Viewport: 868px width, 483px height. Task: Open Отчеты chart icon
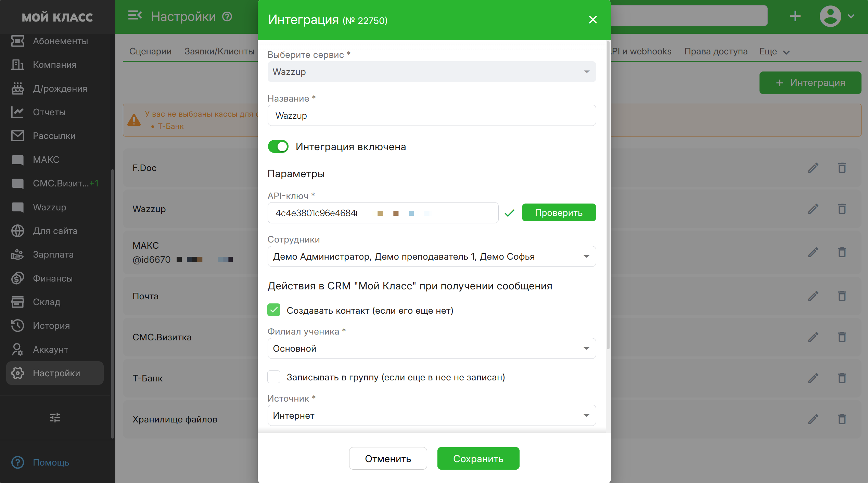(17, 112)
